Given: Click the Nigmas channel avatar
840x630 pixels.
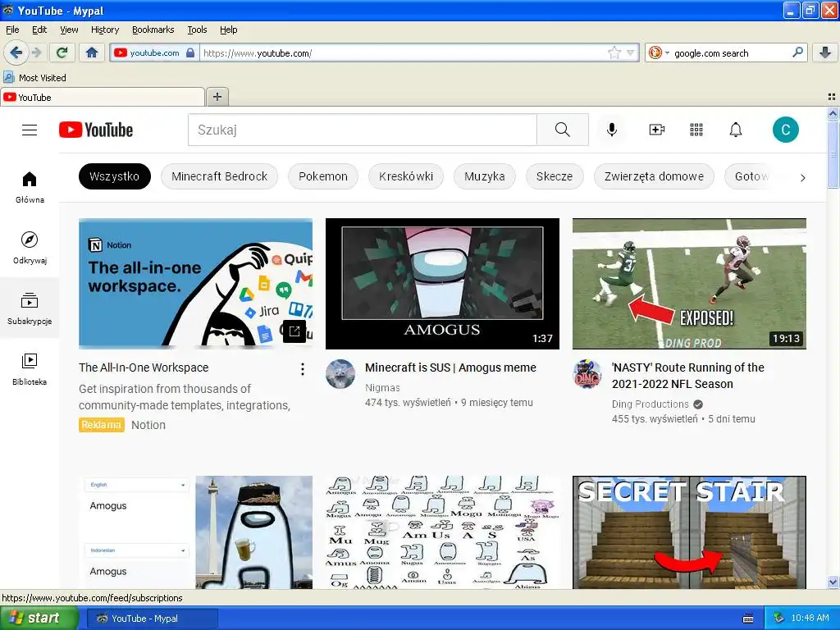Looking at the screenshot, I should [340, 374].
